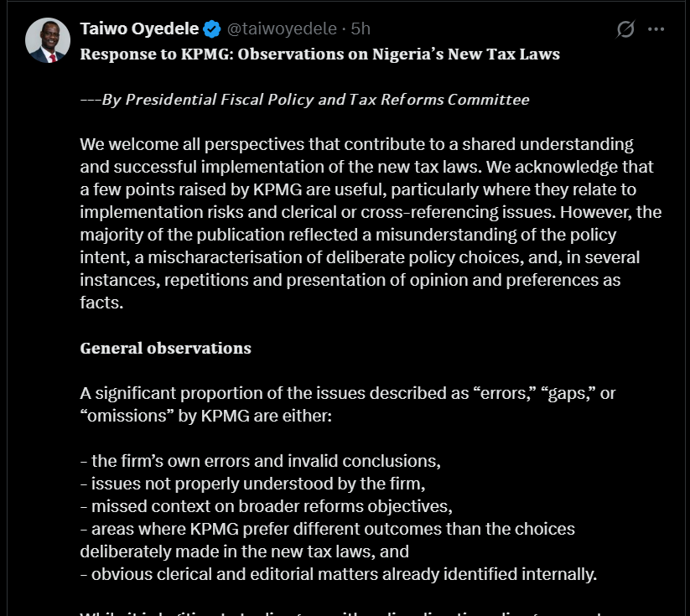The image size is (690, 616).
Task: Click the 5h post timestamp
Action: point(361,29)
